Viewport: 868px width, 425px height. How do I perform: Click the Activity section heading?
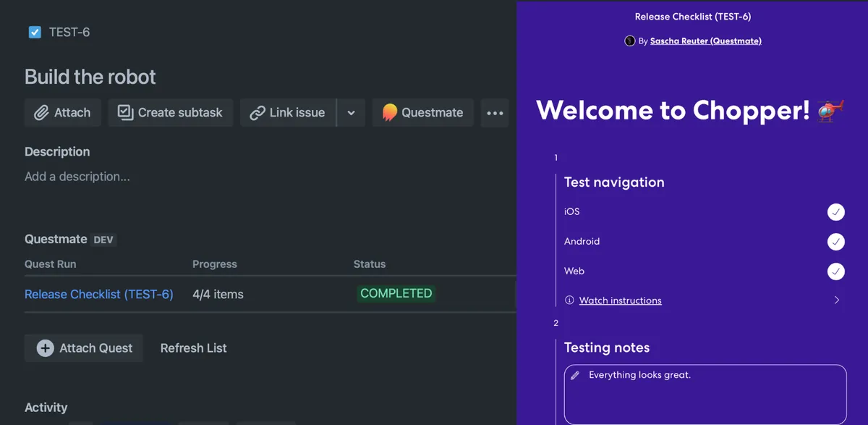[46, 408]
